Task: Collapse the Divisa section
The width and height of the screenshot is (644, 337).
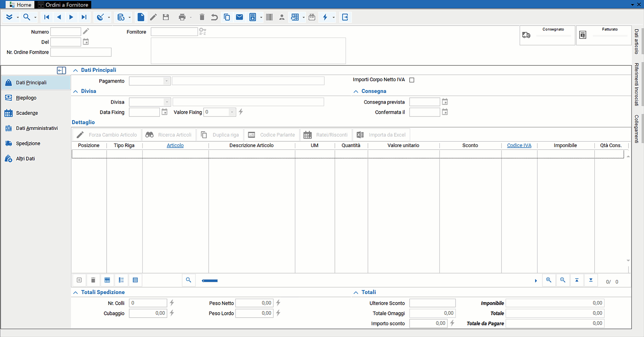Action: click(75, 91)
